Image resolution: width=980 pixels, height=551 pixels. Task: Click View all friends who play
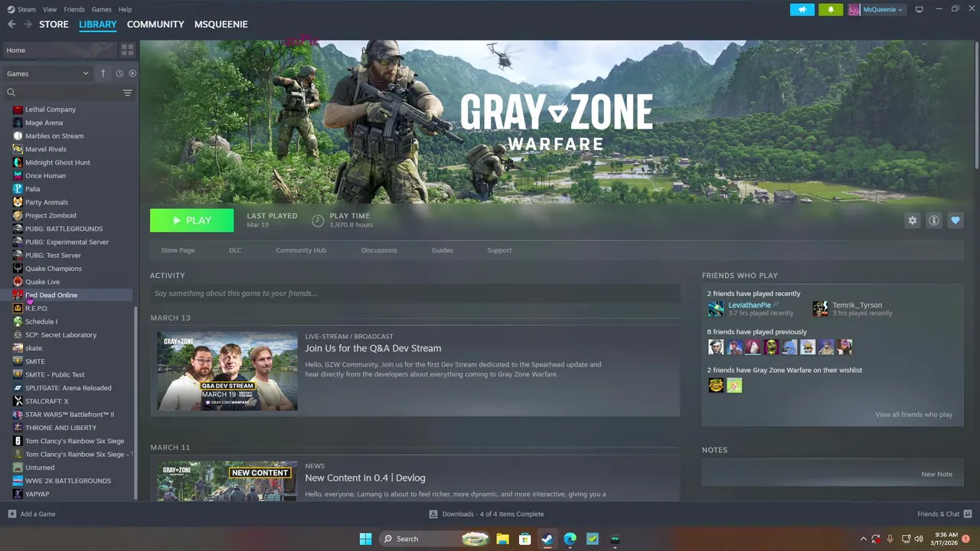913,415
